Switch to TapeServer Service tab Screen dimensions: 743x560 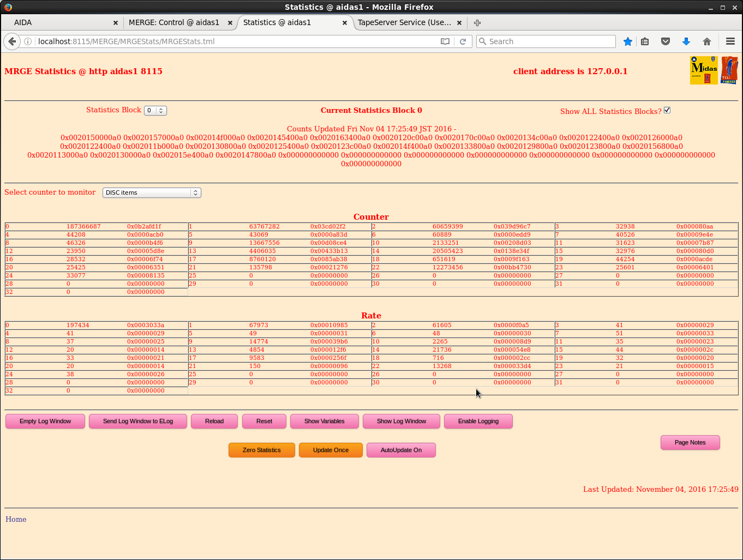[x=404, y=23]
